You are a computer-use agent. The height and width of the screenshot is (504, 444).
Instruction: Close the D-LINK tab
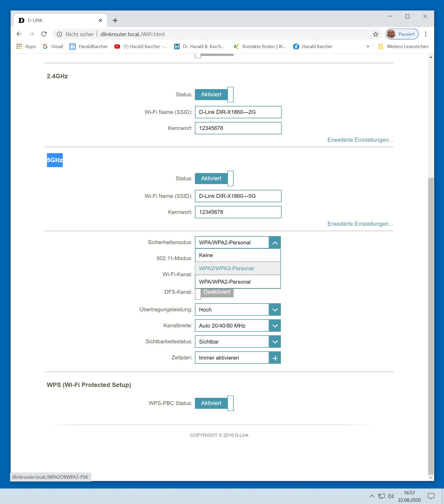[100, 20]
